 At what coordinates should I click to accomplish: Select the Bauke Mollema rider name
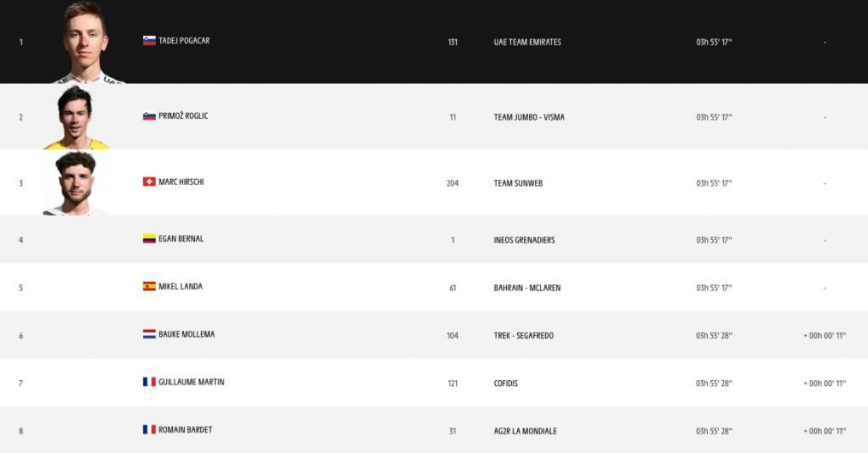tap(186, 334)
